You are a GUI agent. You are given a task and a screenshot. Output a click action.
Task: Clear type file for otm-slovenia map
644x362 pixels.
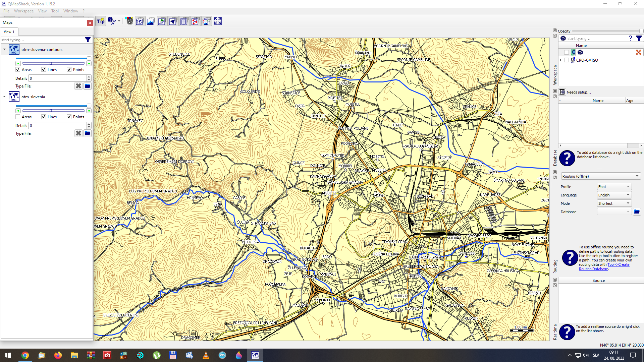[x=78, y=133]
